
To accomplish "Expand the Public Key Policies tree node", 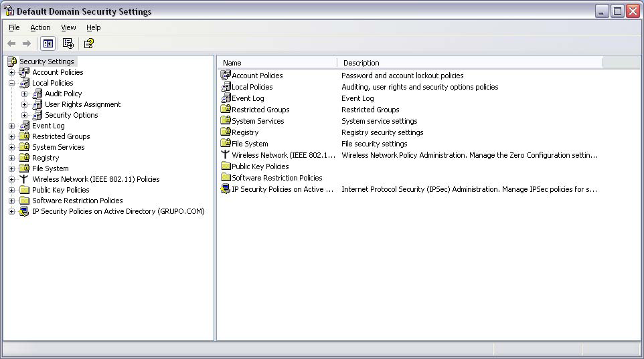I will 11,190.
